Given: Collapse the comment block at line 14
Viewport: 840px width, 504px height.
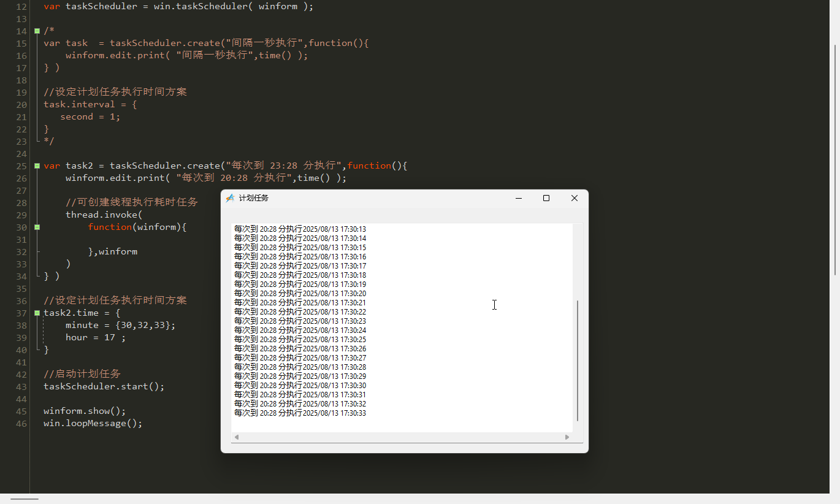Looking at the screenshot, I should coord(37,31).
